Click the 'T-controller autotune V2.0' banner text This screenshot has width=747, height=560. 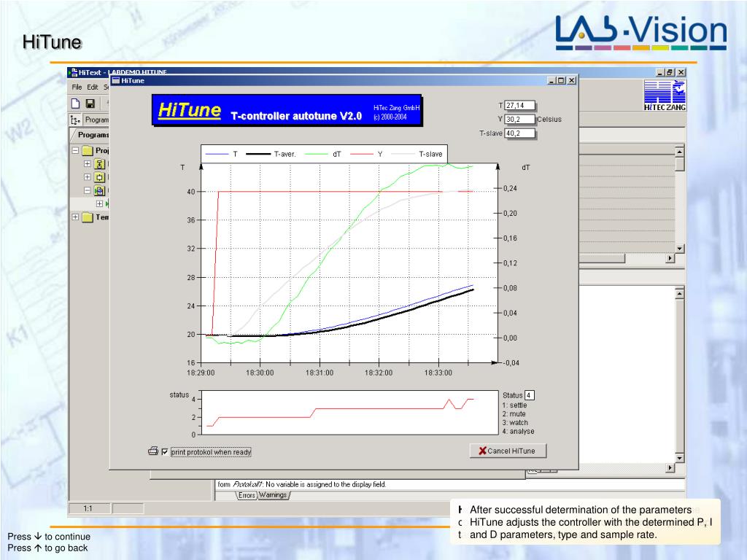(x=296, y=116)
